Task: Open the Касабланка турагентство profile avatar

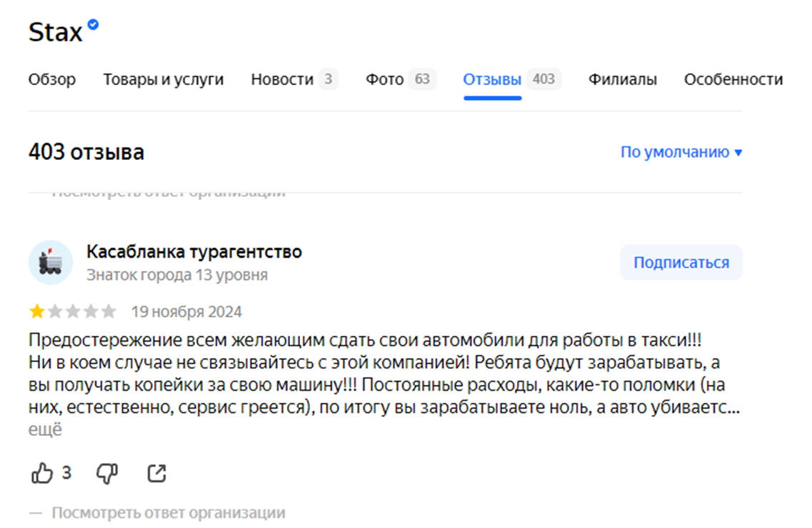Action: tap(50, 262)
